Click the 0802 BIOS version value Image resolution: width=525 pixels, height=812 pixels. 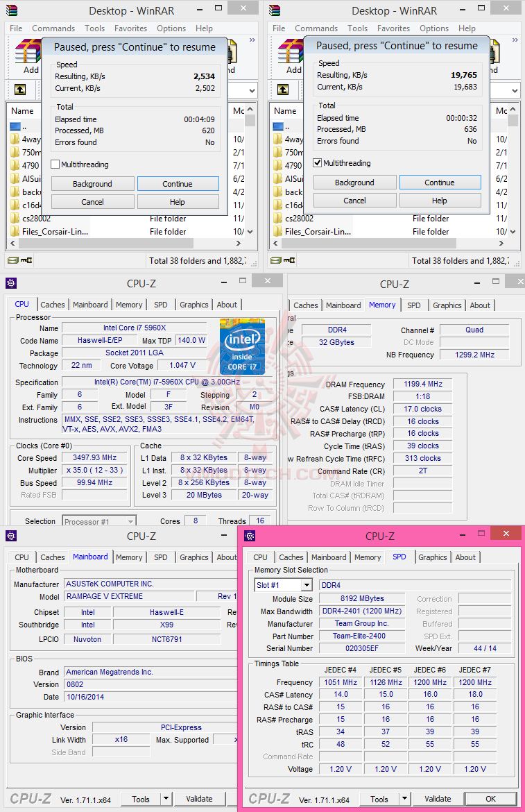click(x=150, y=684)
